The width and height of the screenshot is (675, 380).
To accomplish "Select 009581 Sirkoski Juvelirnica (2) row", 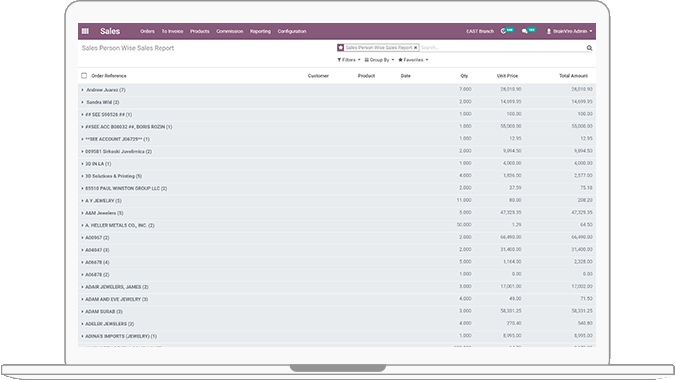I will coord(337,151).
